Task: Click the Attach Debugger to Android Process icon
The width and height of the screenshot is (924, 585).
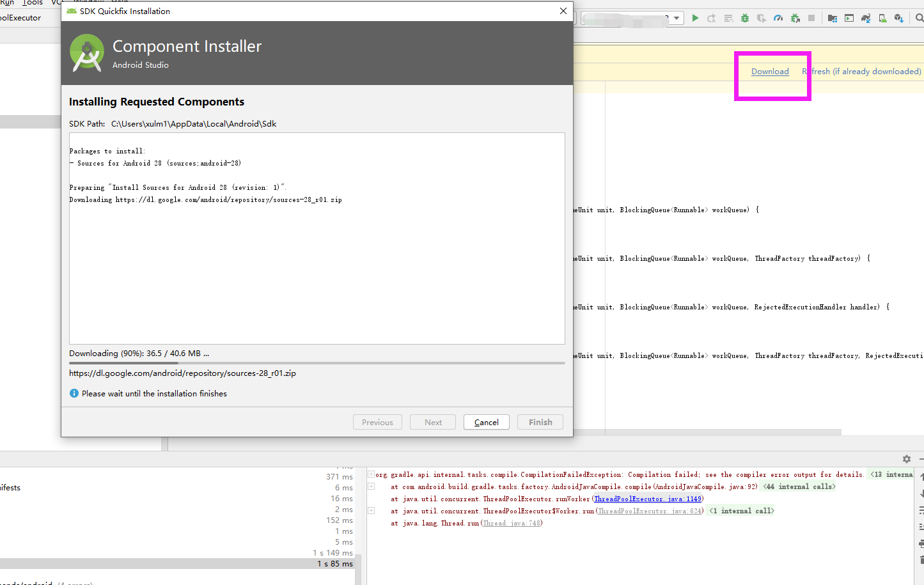Action: coord(795,18)
